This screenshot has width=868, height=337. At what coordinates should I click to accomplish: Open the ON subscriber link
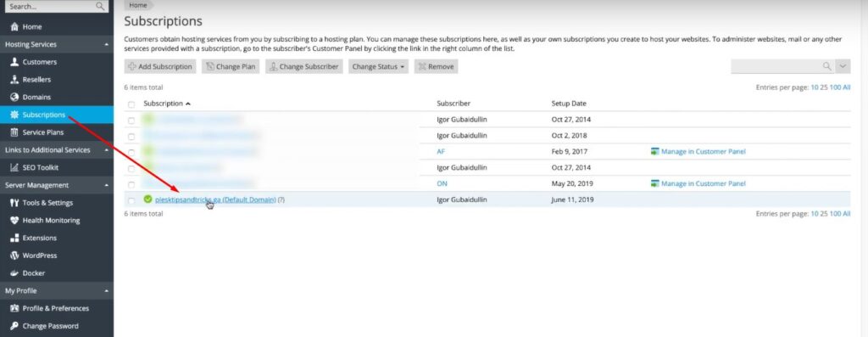[x=442, y=183]
